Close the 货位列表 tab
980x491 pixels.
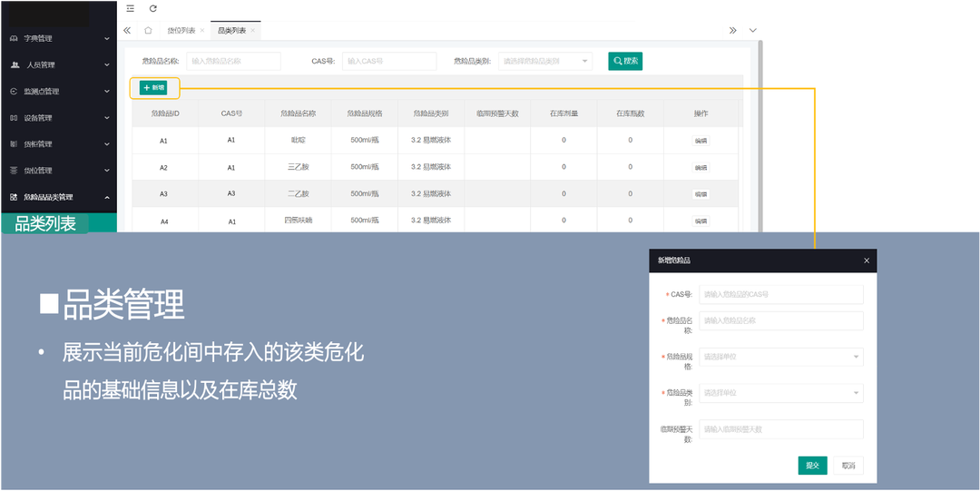(x=201, y=31)
